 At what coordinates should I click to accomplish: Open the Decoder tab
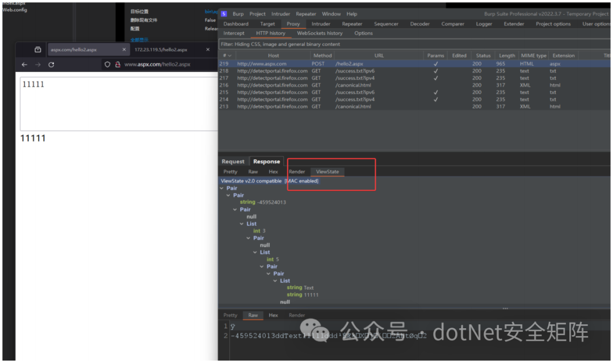pos(420,24)
